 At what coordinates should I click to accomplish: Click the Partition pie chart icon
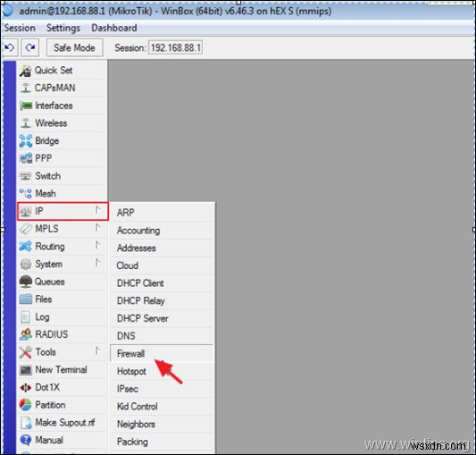pos(26,405)
